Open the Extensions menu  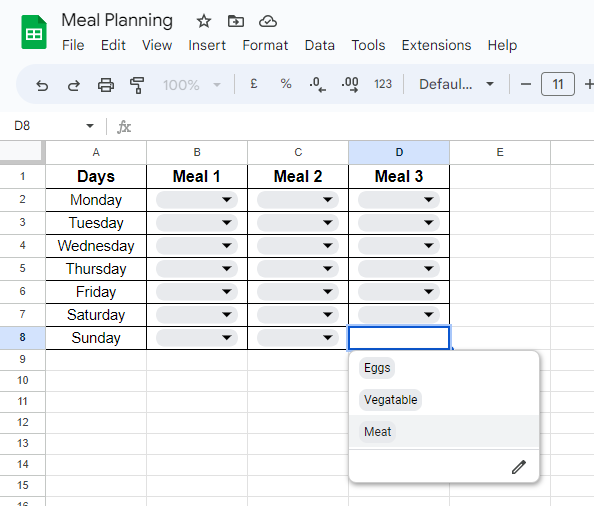pos(436,45)
